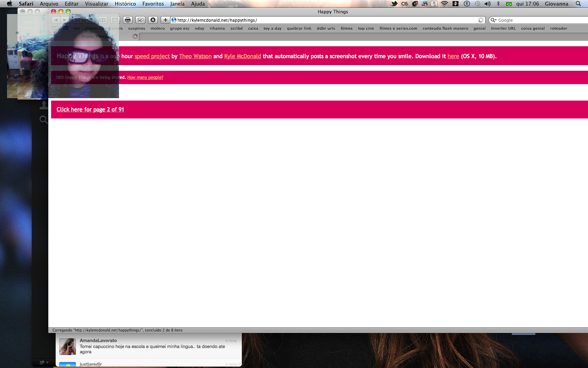Image resolution: width=588 pixels, height=368 pixels.
Task: Open the Last.fm menu bar icon
Action: [x=405, y=4]
